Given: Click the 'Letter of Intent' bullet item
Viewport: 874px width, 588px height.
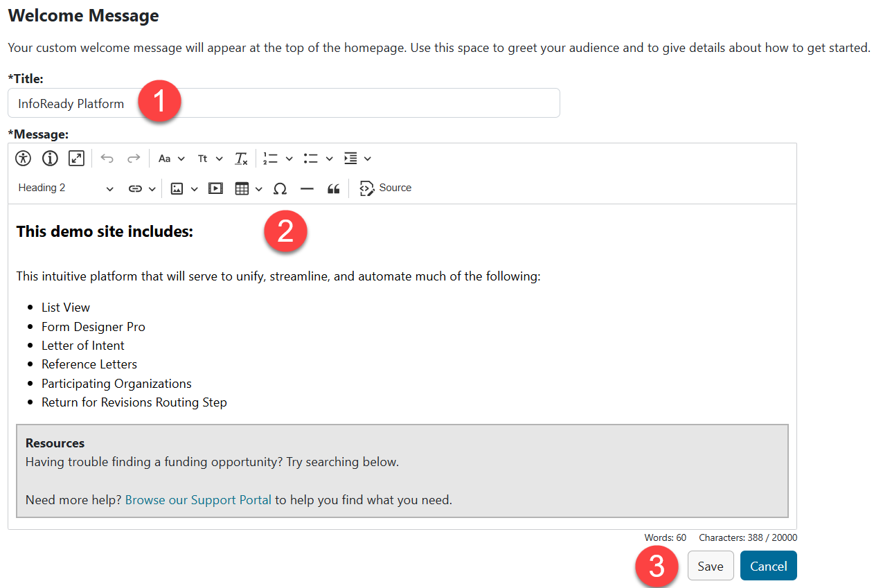Looking at the screenshot, I should click(83, 346).
